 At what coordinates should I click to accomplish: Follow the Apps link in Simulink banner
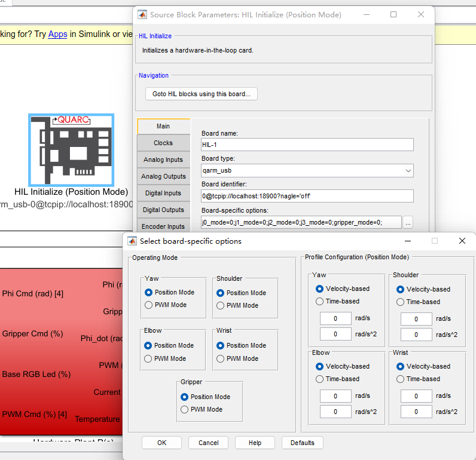click(x=57, y=34)
